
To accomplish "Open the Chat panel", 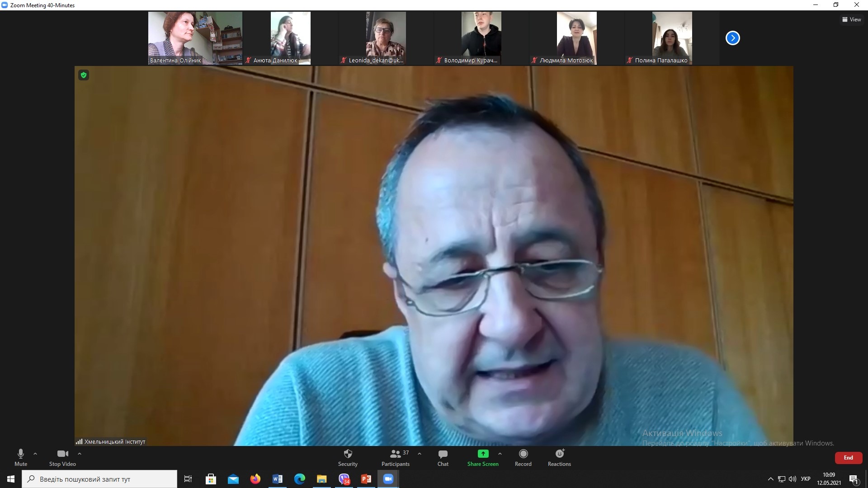I will click(443, 457).
